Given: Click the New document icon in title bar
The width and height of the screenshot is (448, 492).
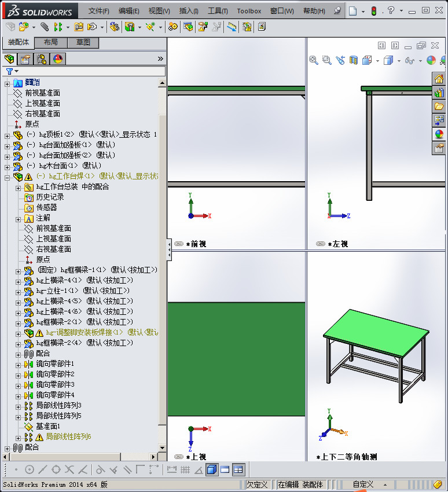Looking at the screenshot, I should tap(352, 11).
